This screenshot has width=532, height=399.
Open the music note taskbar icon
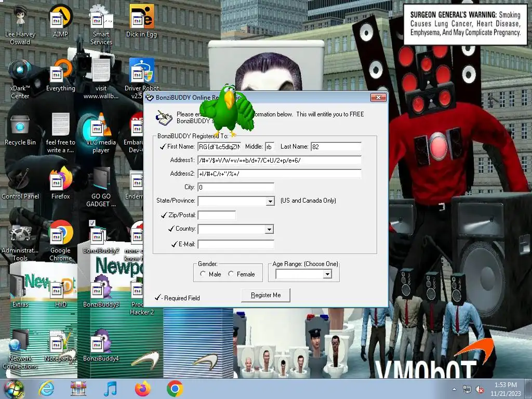(x=110, y=389)
